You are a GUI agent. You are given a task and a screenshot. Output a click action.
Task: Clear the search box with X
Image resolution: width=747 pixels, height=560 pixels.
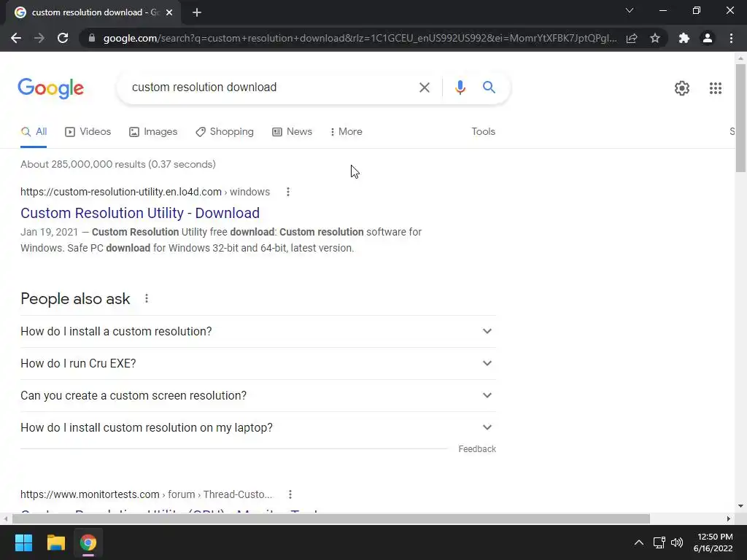point(425,87)
